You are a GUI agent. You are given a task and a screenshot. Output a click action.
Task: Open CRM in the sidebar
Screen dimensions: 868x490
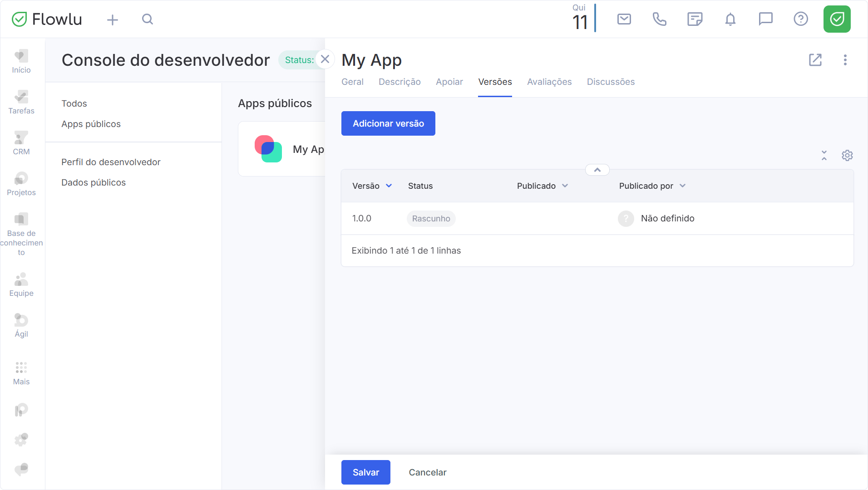tap(21, 143)
